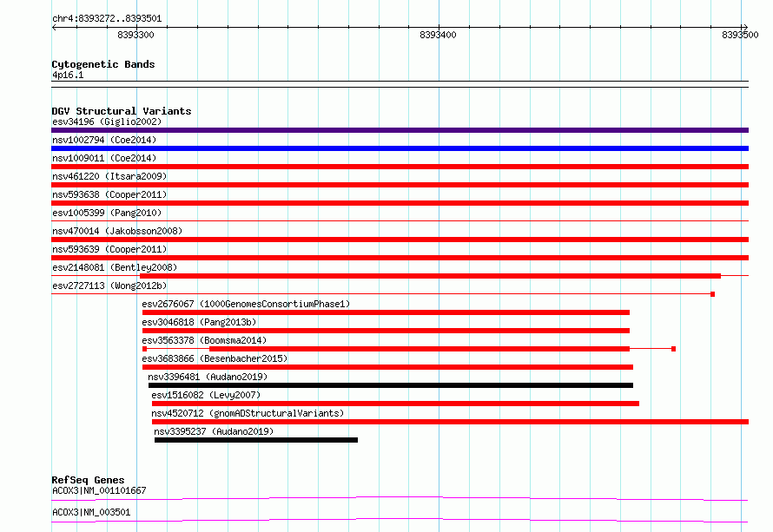The width and height of the screenshot is (773, 532).
Task: Click the DGV Structural Variants title
Action: 122,111
